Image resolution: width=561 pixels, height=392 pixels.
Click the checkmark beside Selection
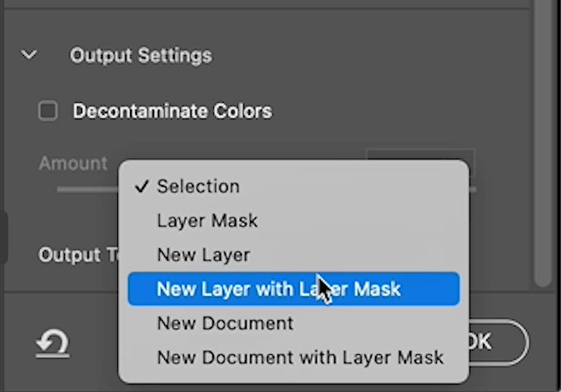141,186
